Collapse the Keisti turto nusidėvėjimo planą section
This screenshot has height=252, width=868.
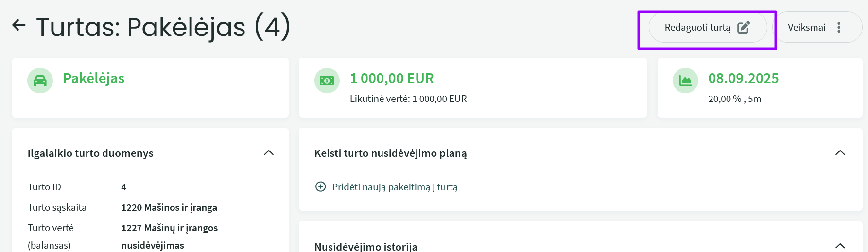click(x=840, y=153)
